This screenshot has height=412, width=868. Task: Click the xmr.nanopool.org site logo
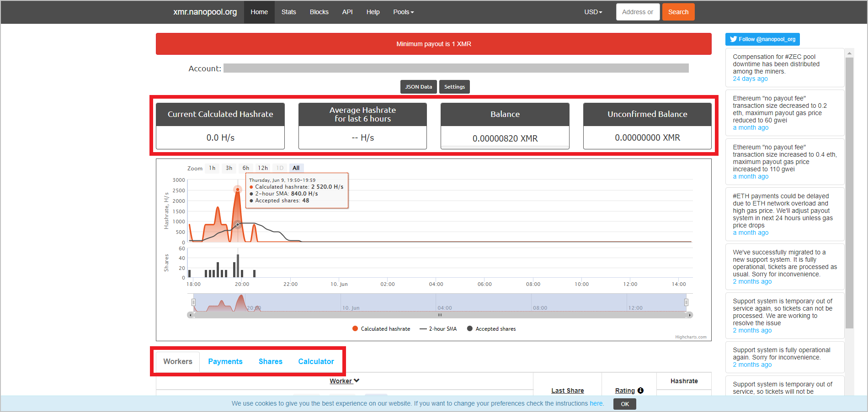coord(205,12)
